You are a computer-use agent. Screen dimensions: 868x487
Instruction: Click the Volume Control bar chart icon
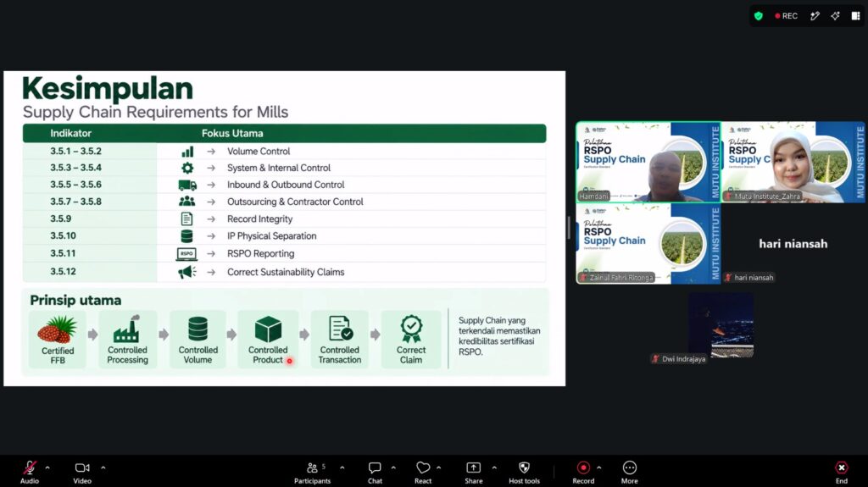pyautogui.click(x=187, y=151)
